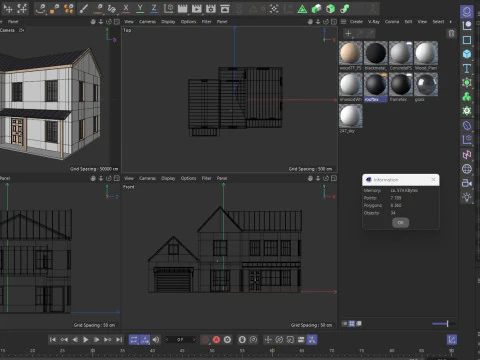Viewport: 480px width, 360px height.
Task: Click the green gear effector icon
Action: [467, 111]
